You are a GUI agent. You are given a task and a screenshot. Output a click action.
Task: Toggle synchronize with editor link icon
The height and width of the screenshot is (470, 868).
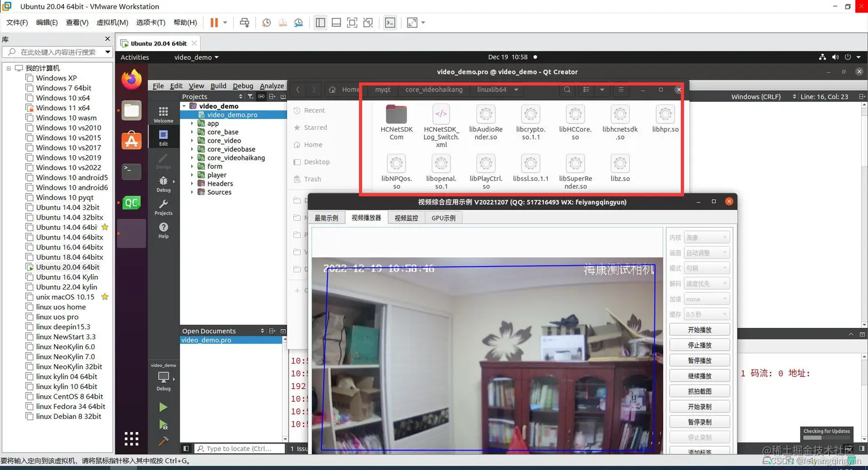click(x=261, y=97)
